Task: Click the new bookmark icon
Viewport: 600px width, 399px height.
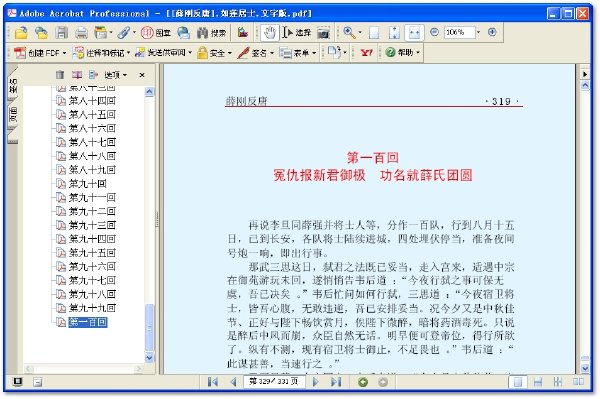Action: point(77,75)
